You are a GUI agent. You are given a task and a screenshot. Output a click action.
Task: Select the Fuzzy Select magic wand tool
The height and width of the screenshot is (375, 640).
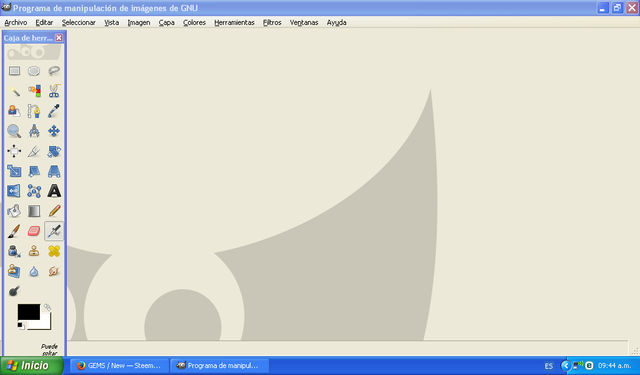[14, 91]
